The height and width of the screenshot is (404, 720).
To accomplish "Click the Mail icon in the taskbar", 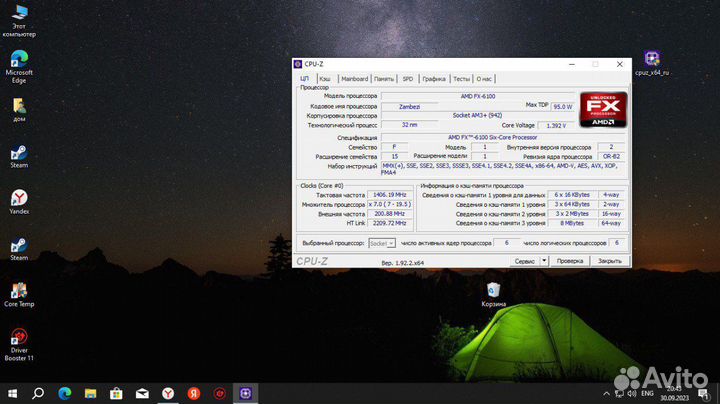I will pos(142,393).
